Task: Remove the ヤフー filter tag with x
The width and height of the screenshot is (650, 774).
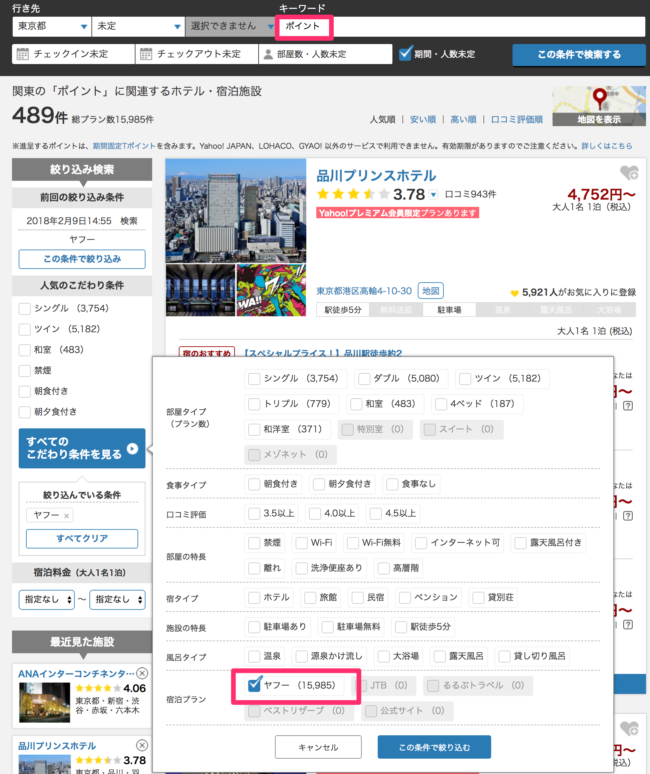Action: (67, 516)
